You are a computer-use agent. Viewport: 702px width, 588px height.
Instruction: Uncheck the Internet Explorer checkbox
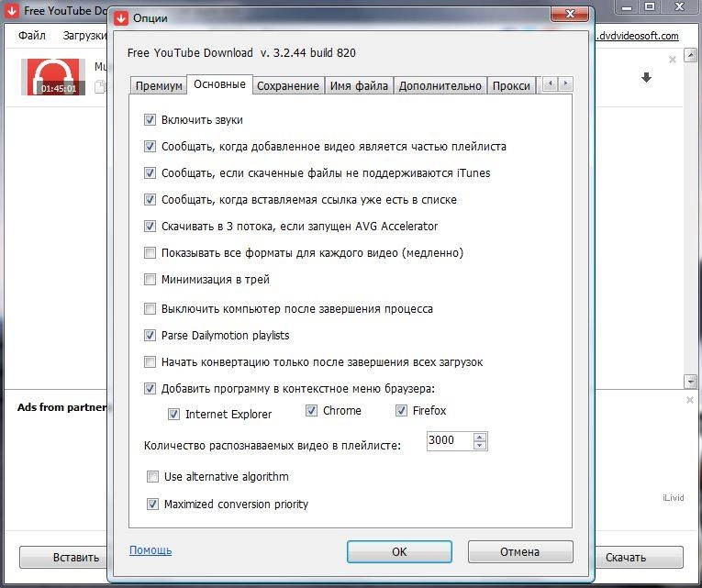(173, 415)
